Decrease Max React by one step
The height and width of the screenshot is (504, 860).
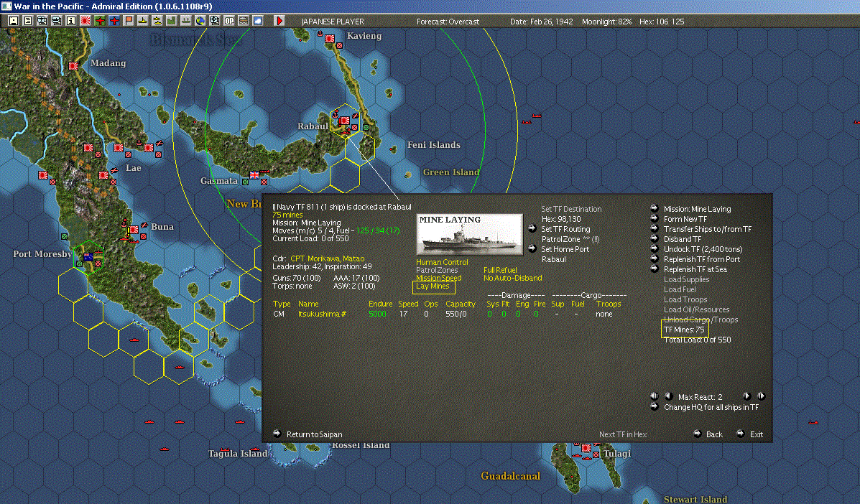(668, 396)
